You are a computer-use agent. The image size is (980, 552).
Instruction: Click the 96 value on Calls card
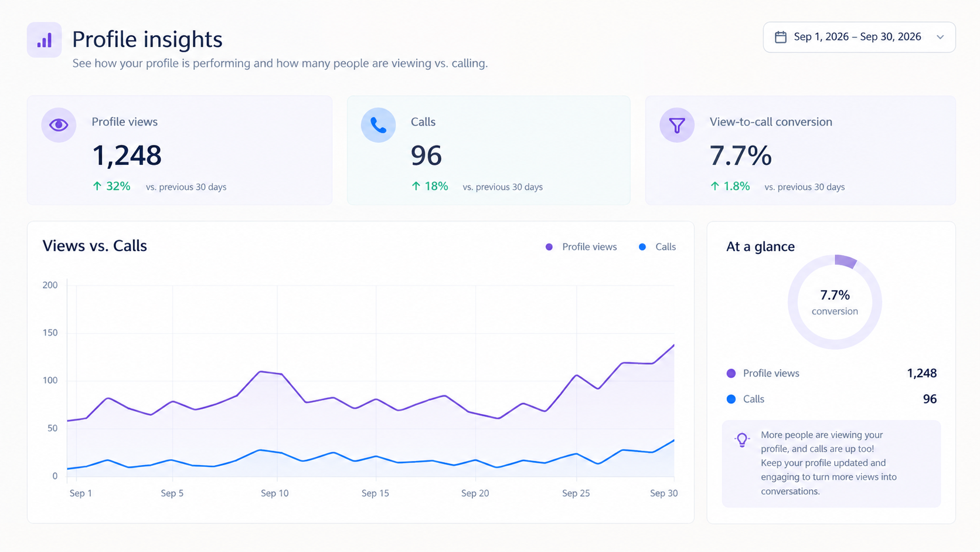(x=426, y=155)
